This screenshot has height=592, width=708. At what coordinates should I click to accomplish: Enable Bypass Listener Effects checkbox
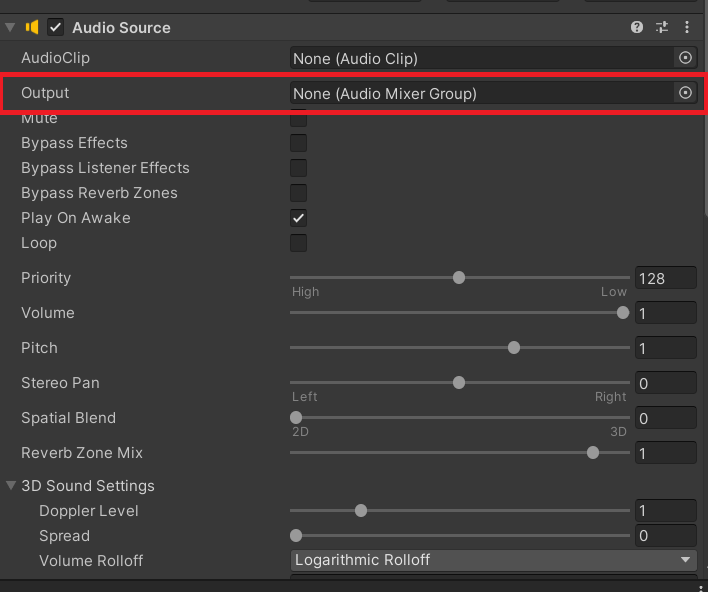pos(298,168)
